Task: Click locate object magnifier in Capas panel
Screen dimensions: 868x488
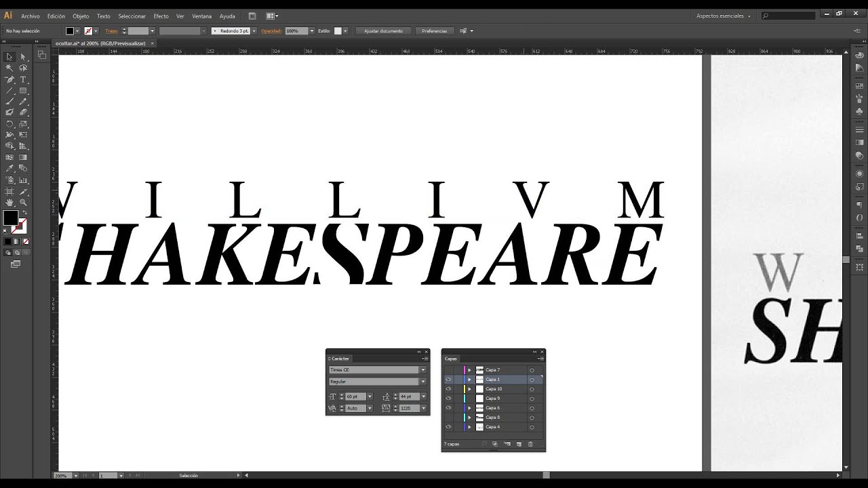Action: (484, 444)
